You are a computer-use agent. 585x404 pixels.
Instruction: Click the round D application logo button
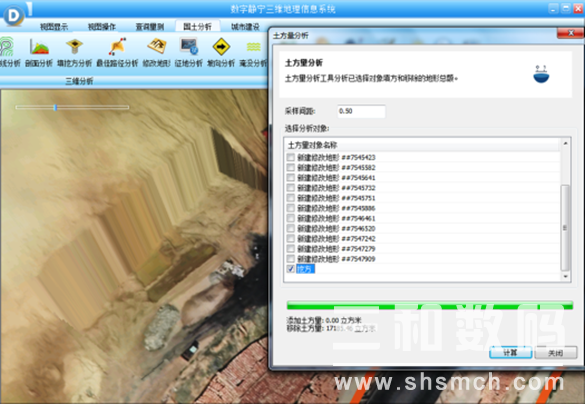point(14,15)
